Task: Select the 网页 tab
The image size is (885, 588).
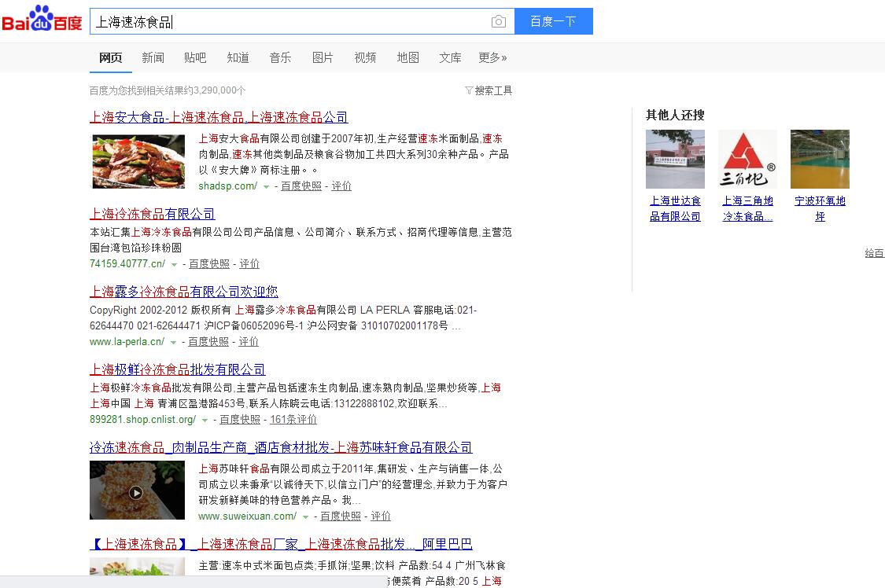Action: point(111,57)
